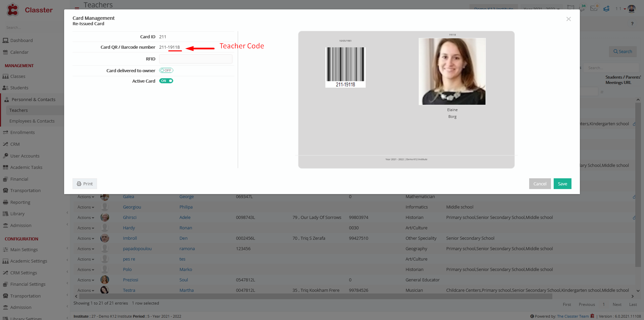Screen dimensions: 644x320
Task: Open Transportation under Management
Action: (25, 190)
